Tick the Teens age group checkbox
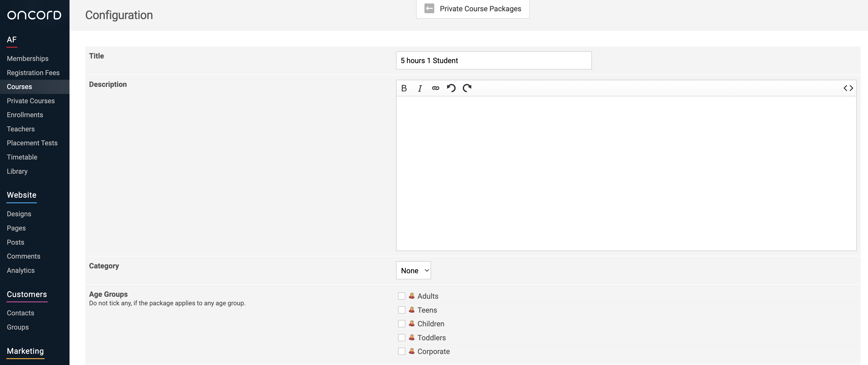The width and height of the screenshot is (868, 365). pos(401,310)
